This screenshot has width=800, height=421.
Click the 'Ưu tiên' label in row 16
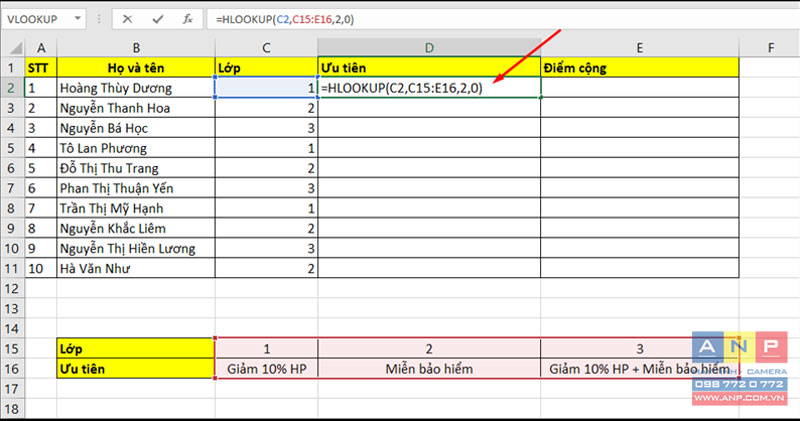[136, 368]
